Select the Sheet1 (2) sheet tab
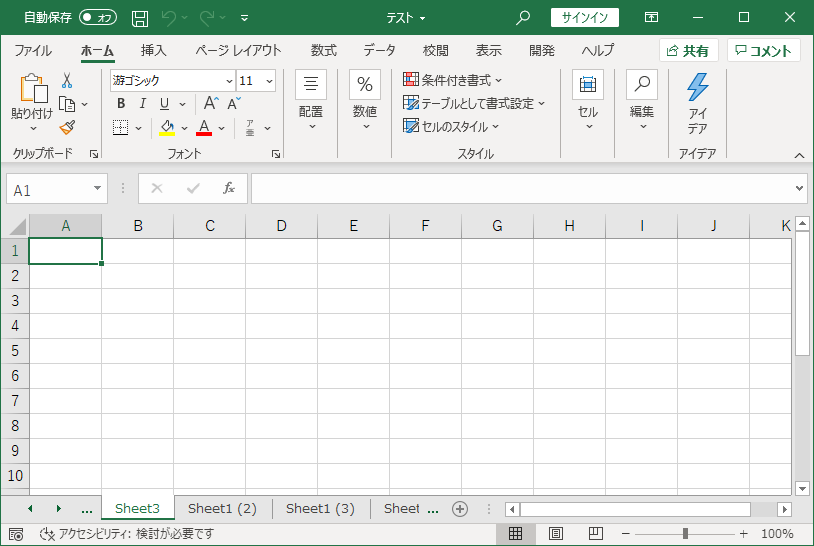Screen dimensions: 814x546 point(222,509)
